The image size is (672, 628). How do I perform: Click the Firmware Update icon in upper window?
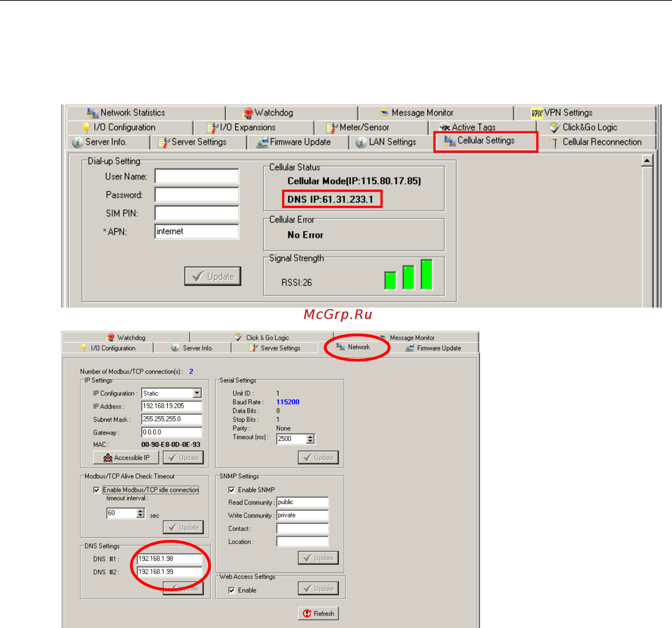click(262, 142)
